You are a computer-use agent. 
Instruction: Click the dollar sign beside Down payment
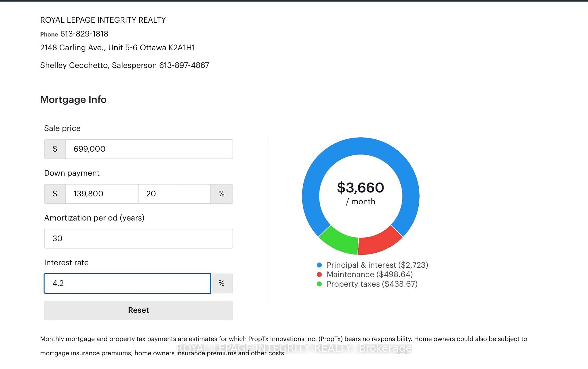coord(55,194)
